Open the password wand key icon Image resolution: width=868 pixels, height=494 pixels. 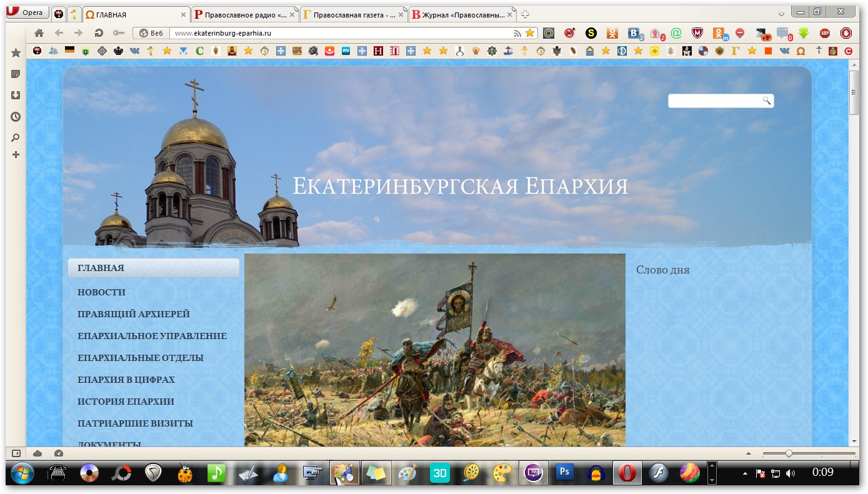tap(119, 33)
